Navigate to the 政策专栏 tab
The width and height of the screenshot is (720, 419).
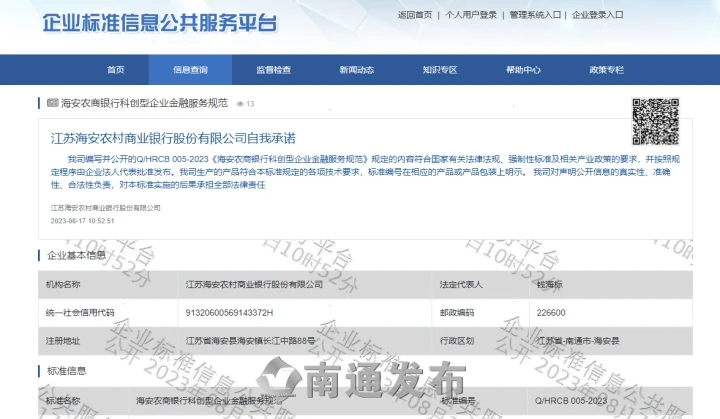pos(606,70)
